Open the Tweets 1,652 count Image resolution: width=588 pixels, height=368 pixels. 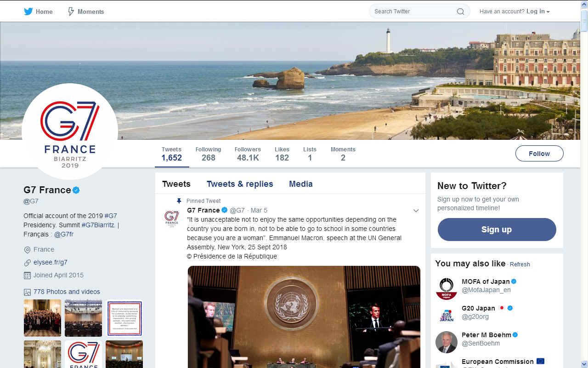pos(172,154)
